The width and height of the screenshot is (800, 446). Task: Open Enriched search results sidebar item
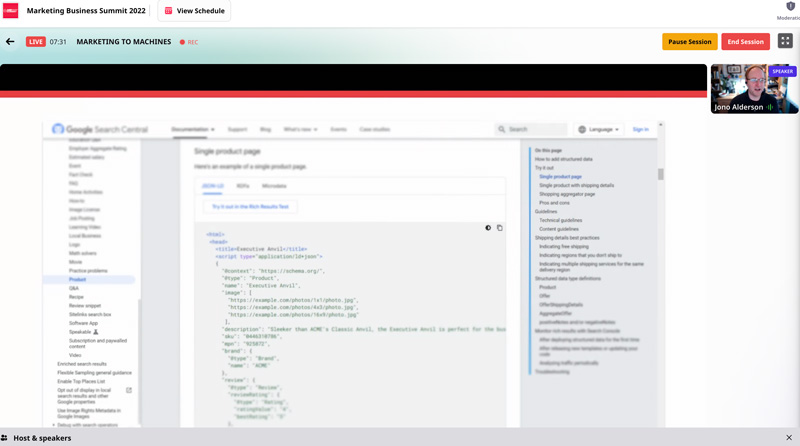point(82,364)
